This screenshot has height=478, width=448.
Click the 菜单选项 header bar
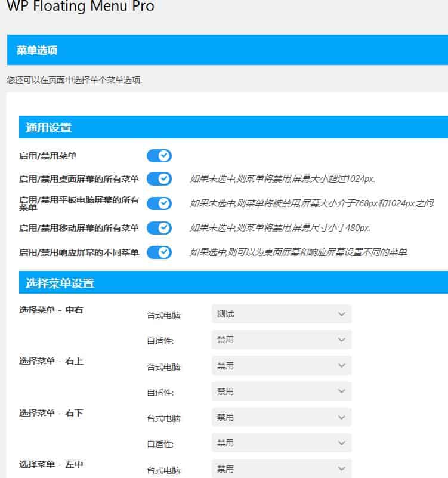[227, 50]
